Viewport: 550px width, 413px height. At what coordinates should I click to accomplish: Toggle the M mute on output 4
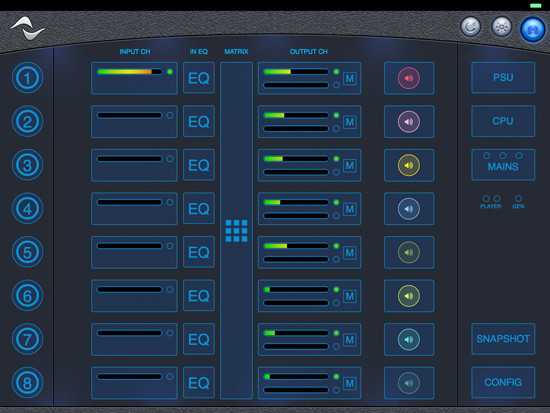coord(350,209)
